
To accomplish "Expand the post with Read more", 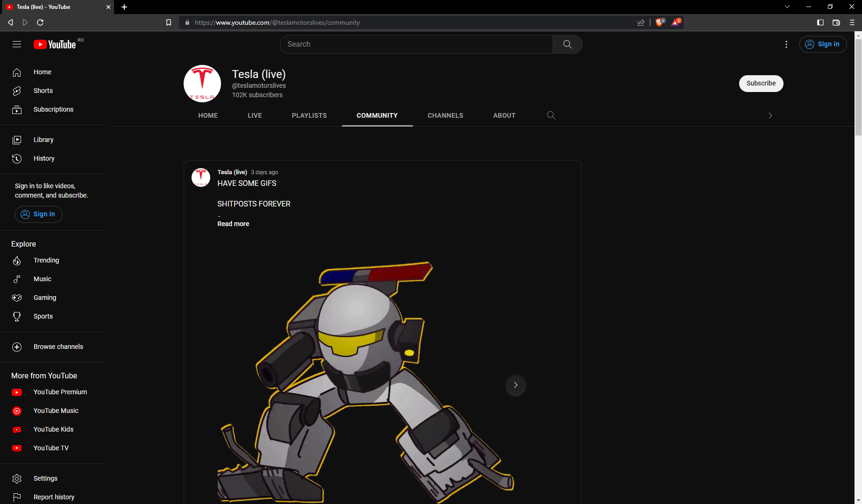I will click(233, 224).
